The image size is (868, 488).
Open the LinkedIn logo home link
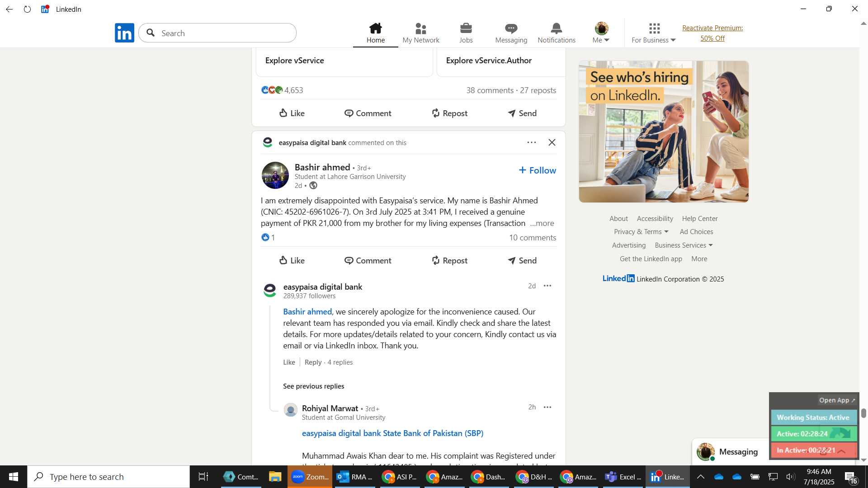point(124,33)
